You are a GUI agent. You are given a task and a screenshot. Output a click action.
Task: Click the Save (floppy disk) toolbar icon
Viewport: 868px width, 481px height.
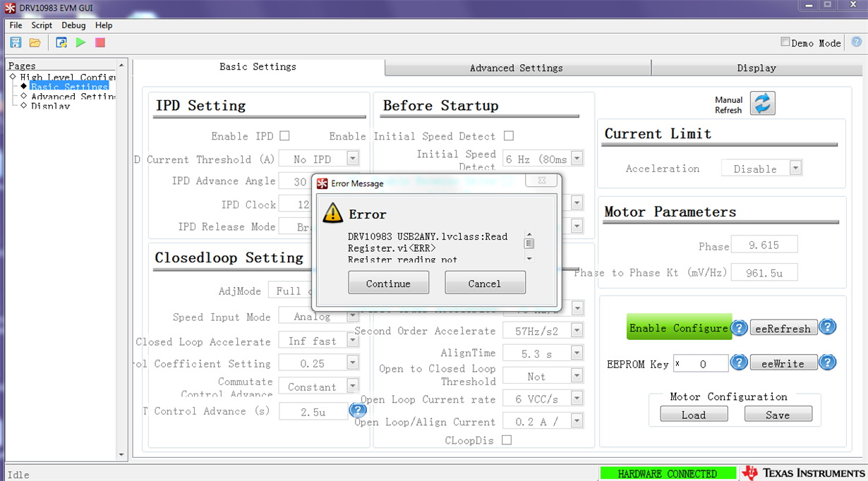pos(16,43)
